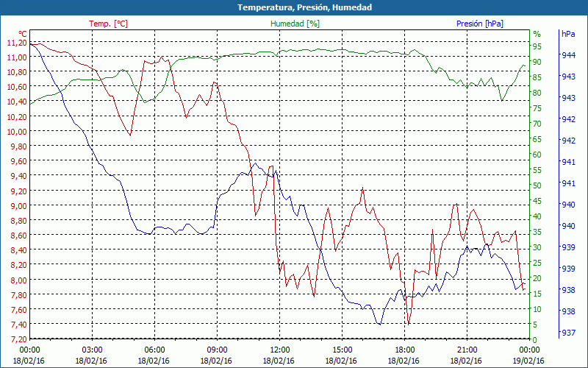Click the "18:00" time axis label
Image resolution: width=588 pixels, height=368 pixels.
point(404,350)
